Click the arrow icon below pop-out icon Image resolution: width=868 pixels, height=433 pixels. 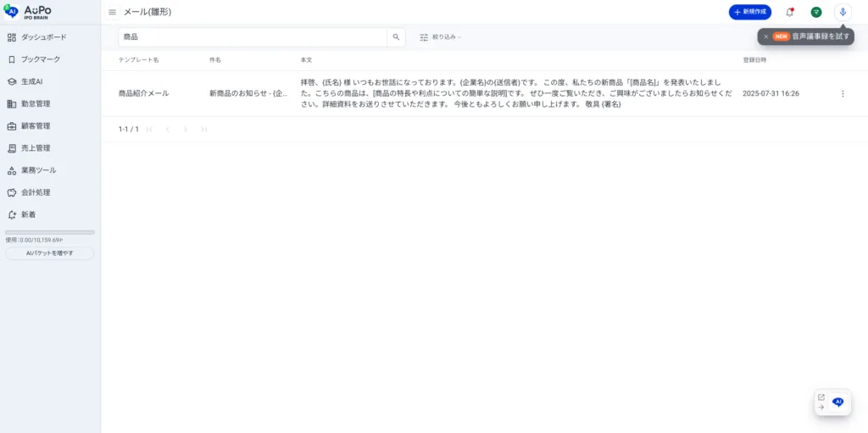pos(821,407)
